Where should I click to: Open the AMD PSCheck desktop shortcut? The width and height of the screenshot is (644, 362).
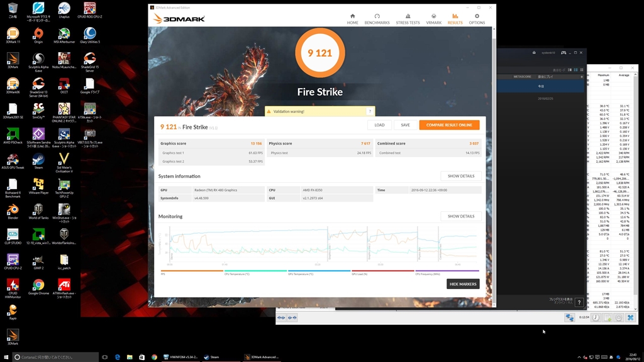pos(13,136)
